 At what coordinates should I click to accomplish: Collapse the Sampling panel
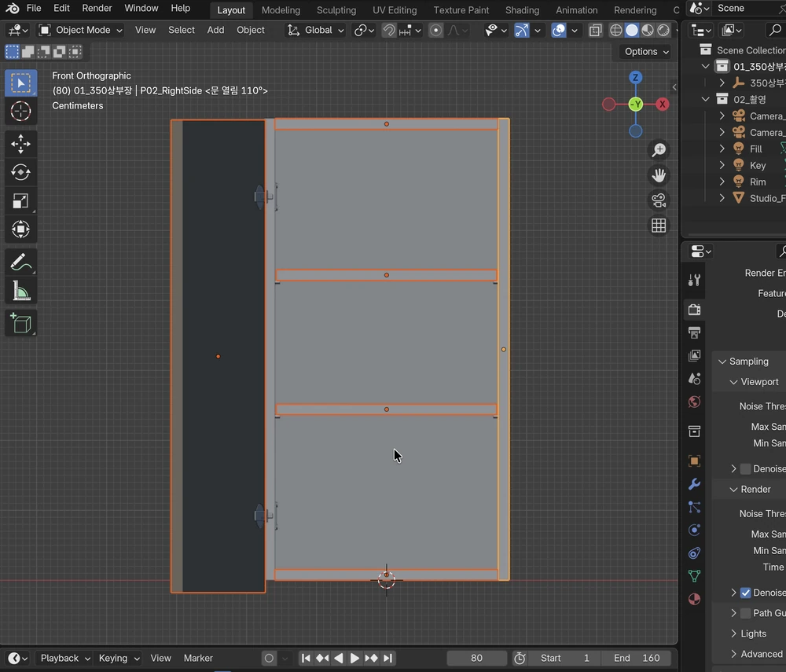(722, 362)
